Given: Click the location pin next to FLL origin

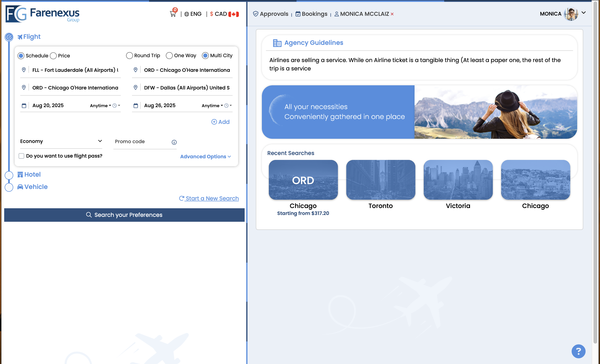Looking at the screenshot, I should pyautogui.click(x=24, y=70).
